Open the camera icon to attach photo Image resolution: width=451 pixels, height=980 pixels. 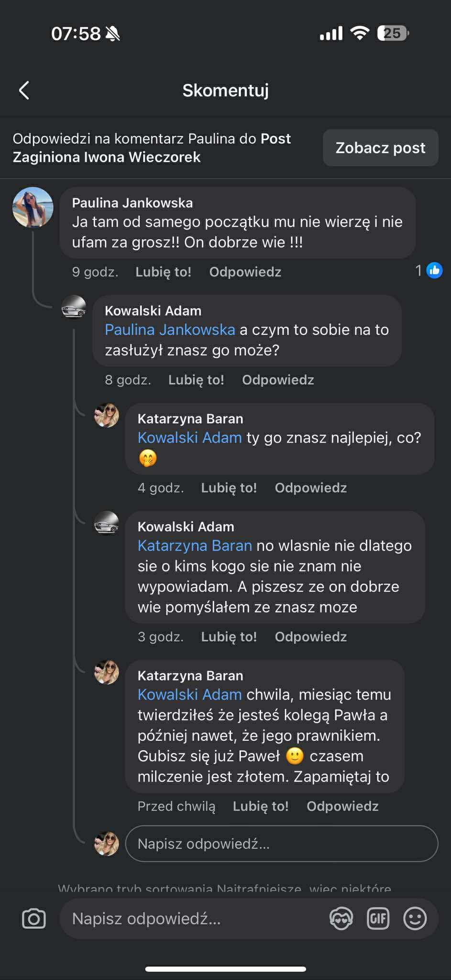point(34,918)
